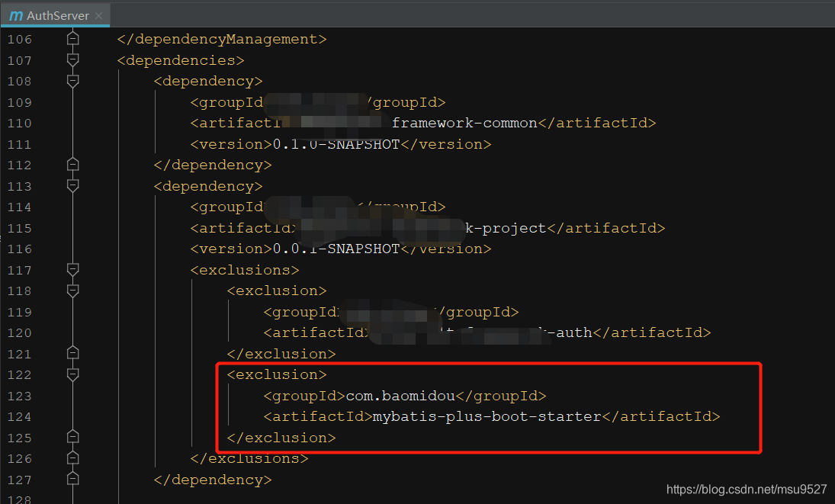The image size is (835, 504).
Task: Click the fold end marker on line 112
Action: (72, 165)
